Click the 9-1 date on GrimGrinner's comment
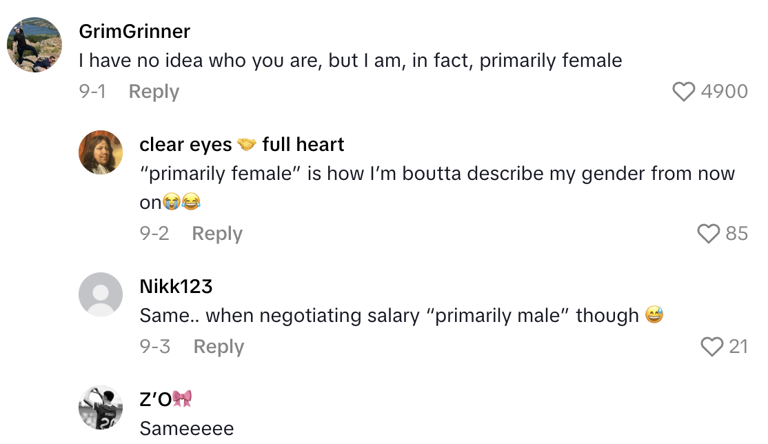Viewport: 768px width, 444px height. 92,91
